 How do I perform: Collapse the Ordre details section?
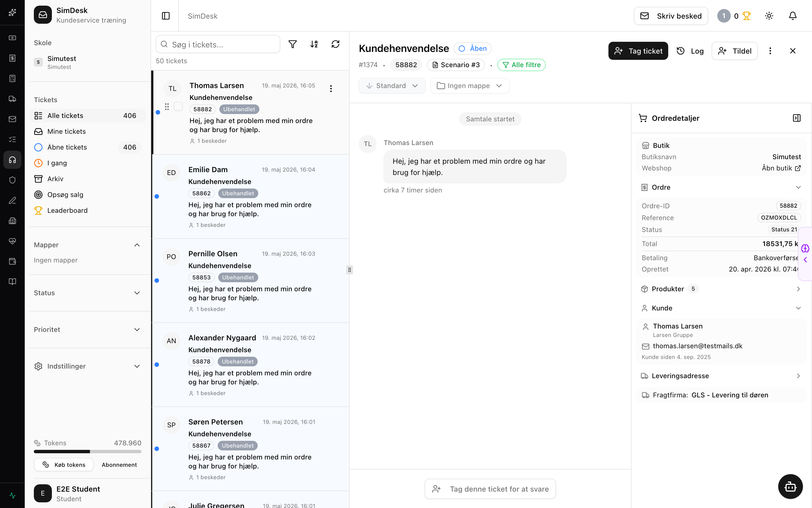point(798,187)
